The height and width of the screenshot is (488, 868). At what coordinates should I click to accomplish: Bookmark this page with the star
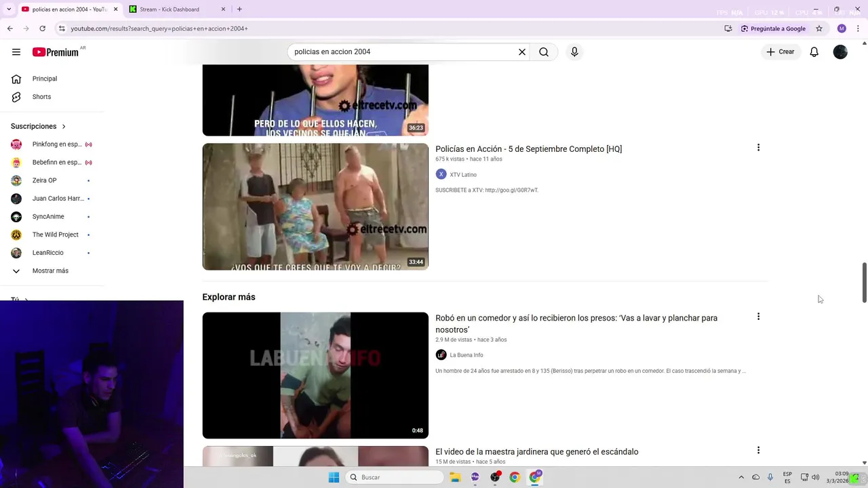[x=819, y=28]
